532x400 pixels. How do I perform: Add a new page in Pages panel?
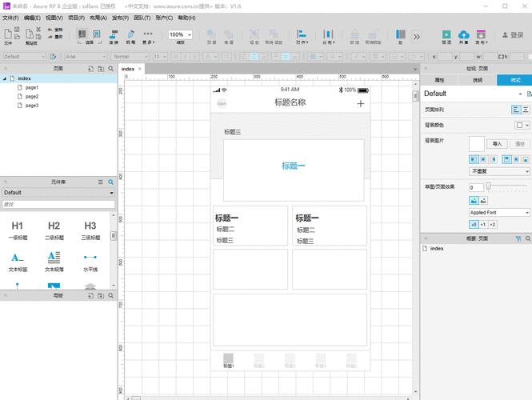[90, 70]
